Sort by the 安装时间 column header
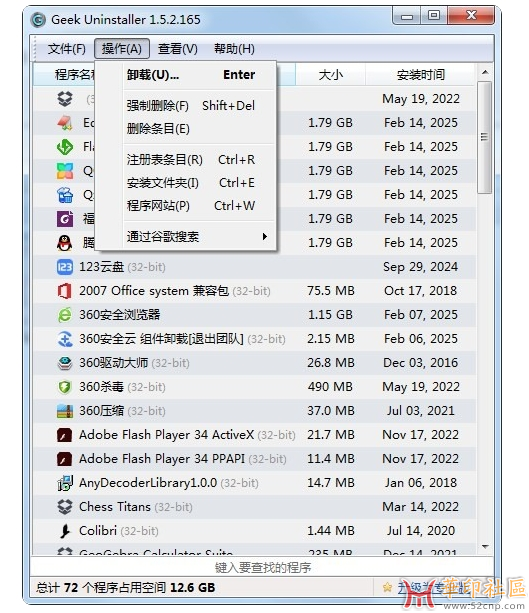Screen dimensions: 529x613 420,75
